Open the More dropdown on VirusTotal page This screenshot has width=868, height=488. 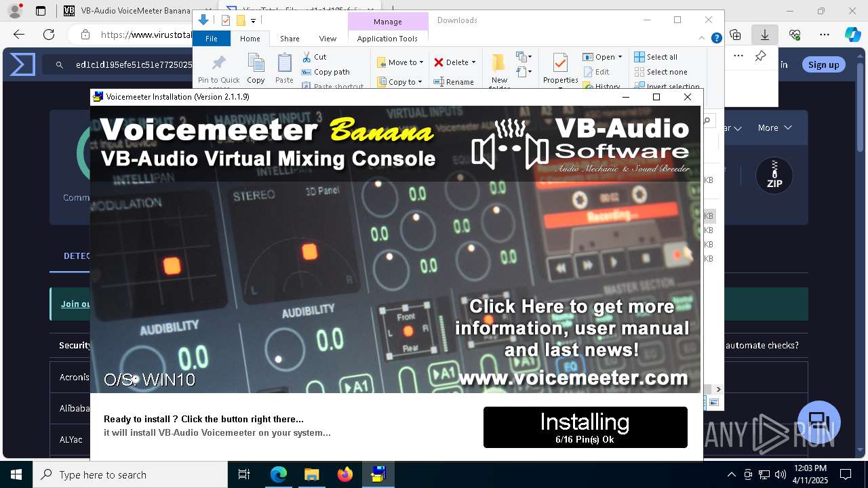pos(774,127)
